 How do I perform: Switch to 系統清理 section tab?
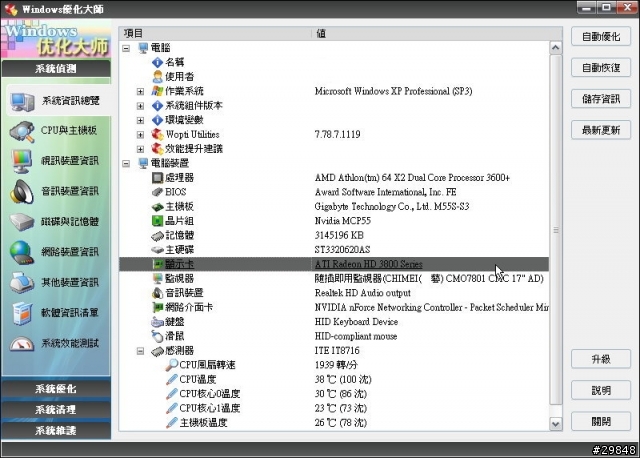(56, 409)
